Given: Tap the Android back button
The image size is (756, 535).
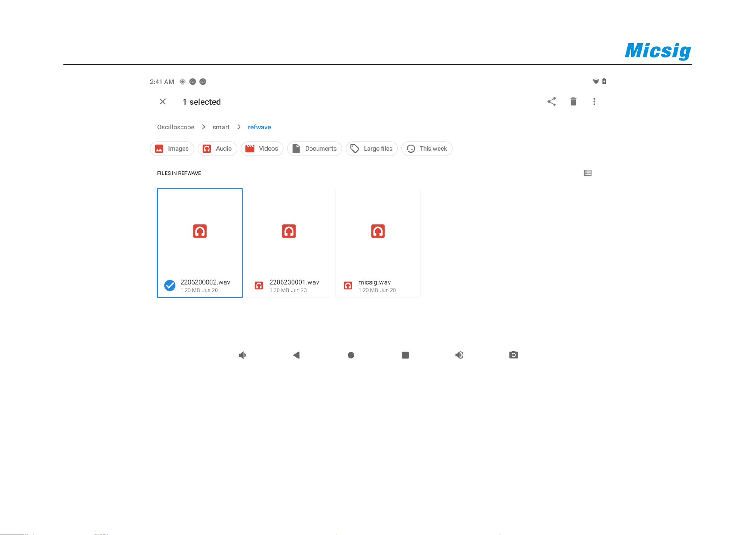Looking at the screenshot, I should click(x=296, y=355).
